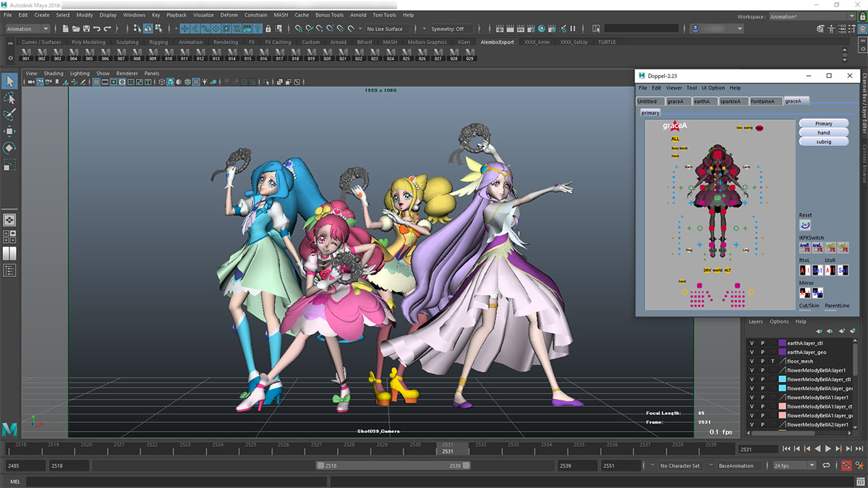Open the Deform menu
This screenshot has width=868, height=488.
229,15
